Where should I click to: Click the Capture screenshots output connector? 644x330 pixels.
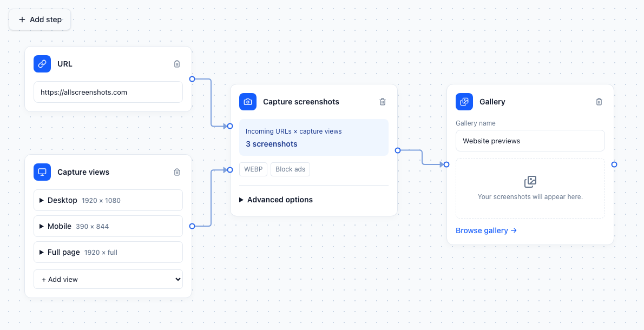pos(398,150)
